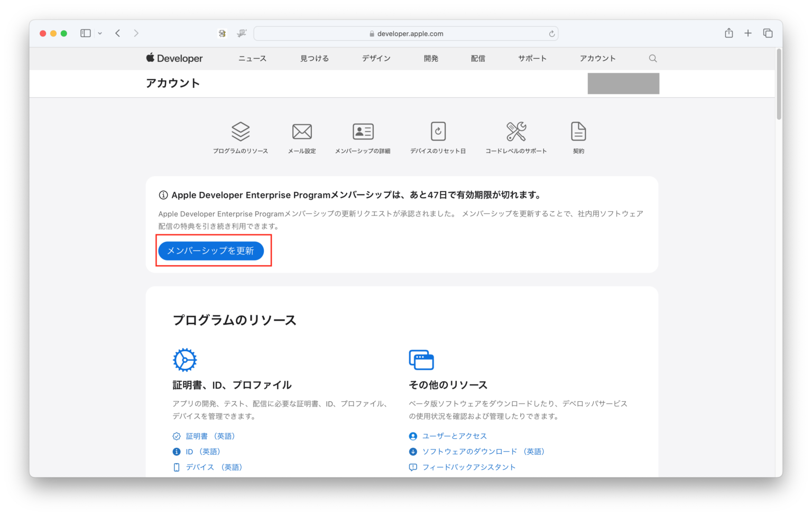This screenshot has height=516, width=812.
Task: Click the Apple Developer logo
Action: (174, 58)
